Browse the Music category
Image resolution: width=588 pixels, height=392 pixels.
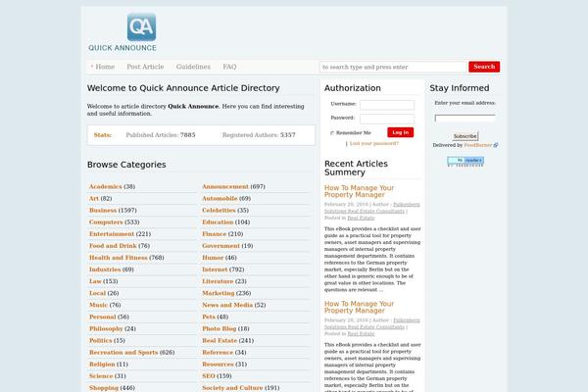click(98, 305)
